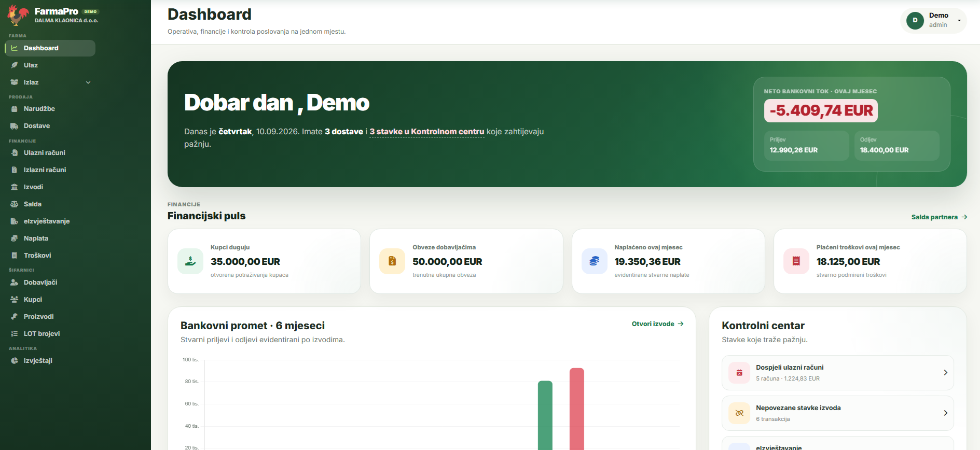The image size is (980, 450).
Task: Follow the Salda partnera link
Action: (939, 217)
